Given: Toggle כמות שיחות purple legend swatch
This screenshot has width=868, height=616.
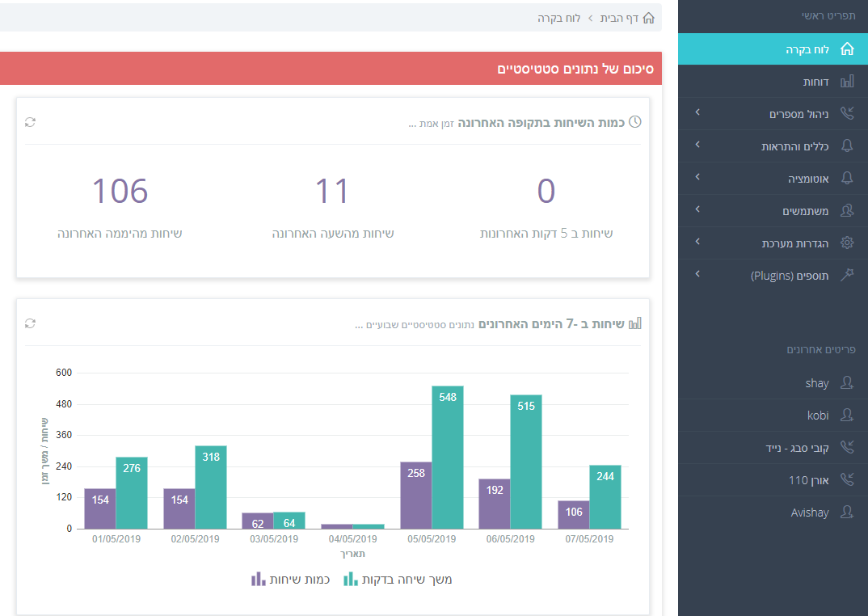Looking at the screenshot, I should click(258, 580).
